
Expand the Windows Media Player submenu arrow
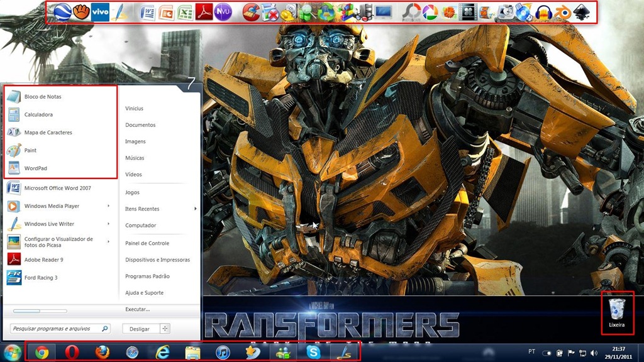point(108,206)
